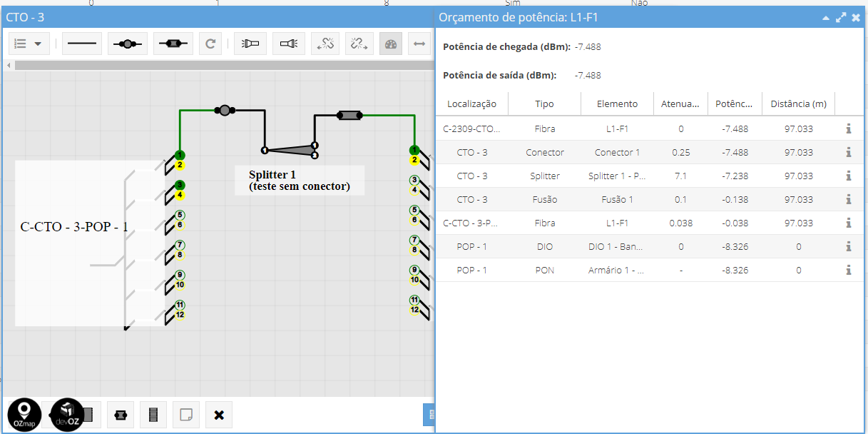Click the Splitter 1 triangle element
Image resolution: width=868 pixels, height=434 pixels.
coord(290,150)
